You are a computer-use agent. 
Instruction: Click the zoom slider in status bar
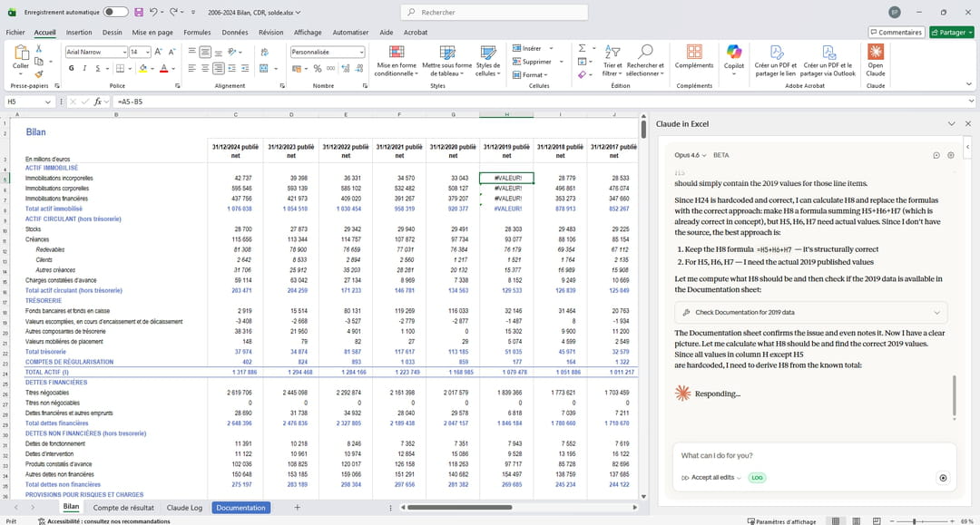(914, 521)
